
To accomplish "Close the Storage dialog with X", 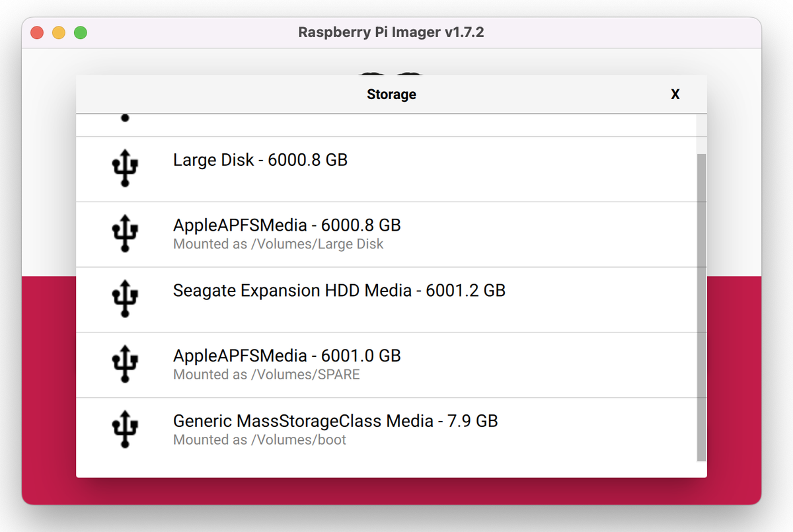I will pyautogui.click(x=675, y=95).
